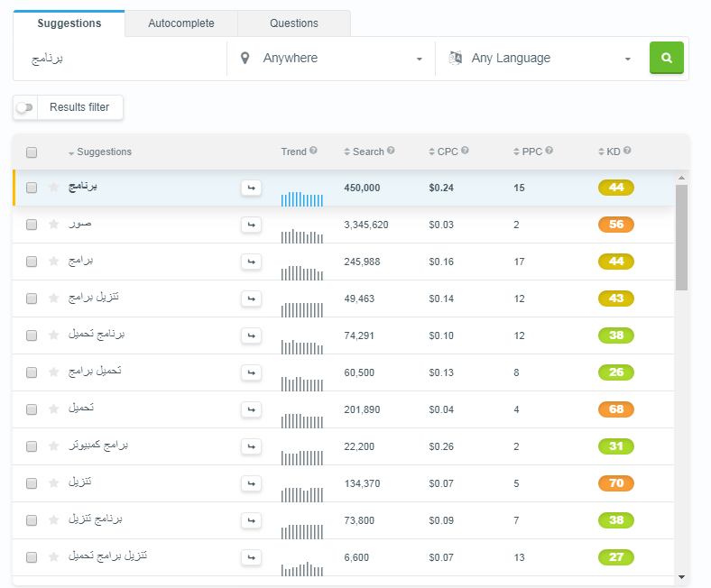Click KD badge 68

click(615, 409)
